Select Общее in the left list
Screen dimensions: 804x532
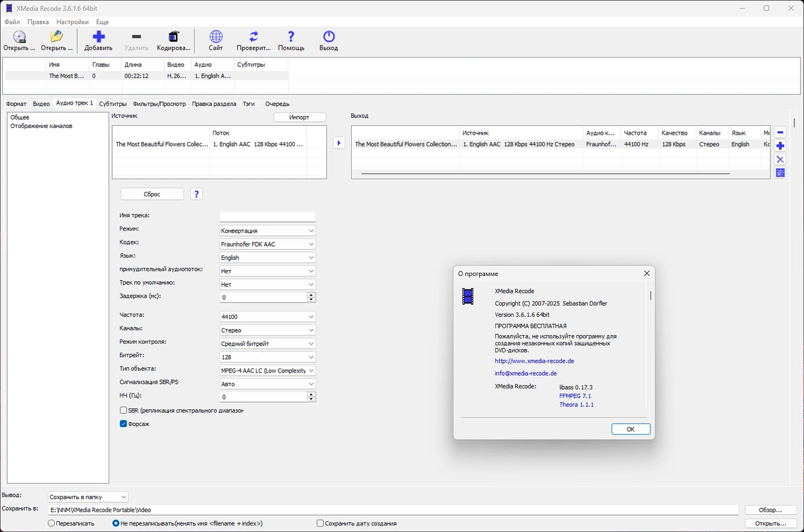coord(19,117)
